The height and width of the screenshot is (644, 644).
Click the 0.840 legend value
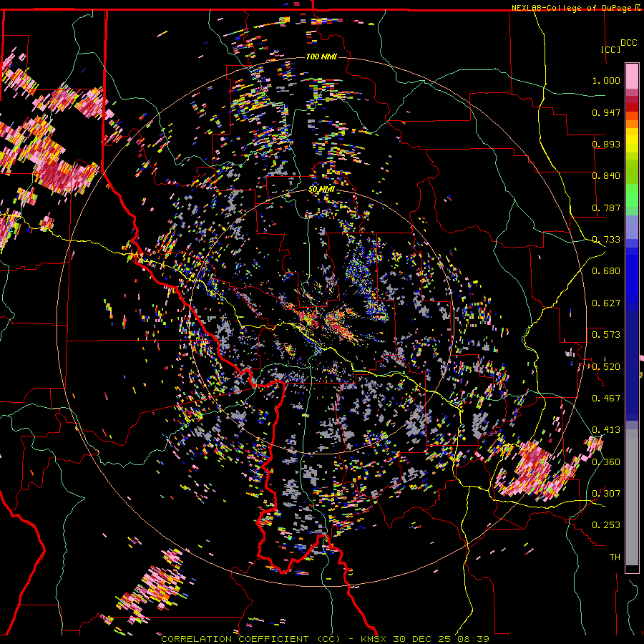pos(606,176)
